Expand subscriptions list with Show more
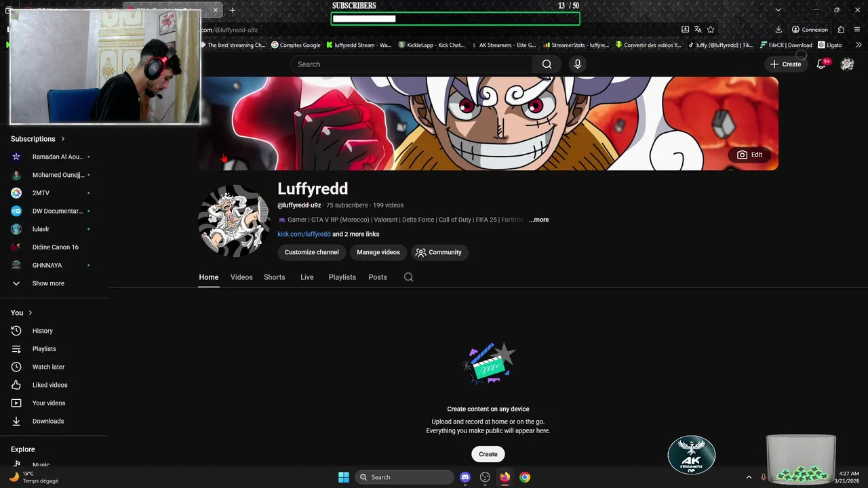This screenshot has width=868, height=488. tap(54, 283)
